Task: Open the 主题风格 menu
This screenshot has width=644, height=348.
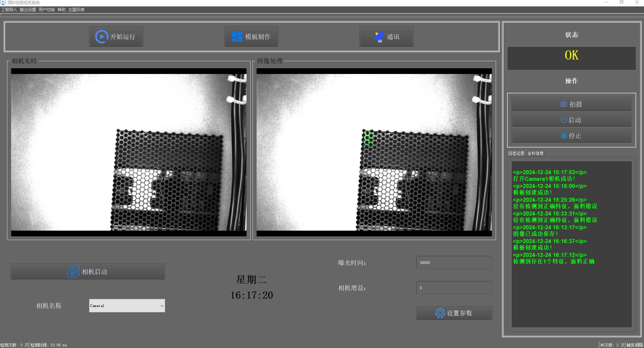Action: (76, 10)
